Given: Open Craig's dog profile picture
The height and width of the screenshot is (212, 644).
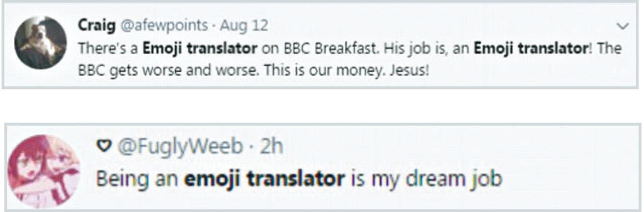Looking at the screenshot, I should tap(40, 46).
